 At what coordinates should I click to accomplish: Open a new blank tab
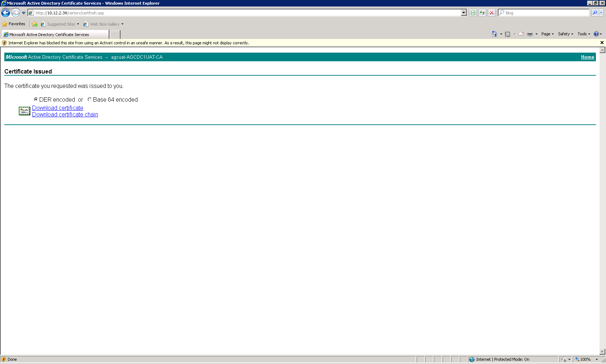click(x=115, y=35)
